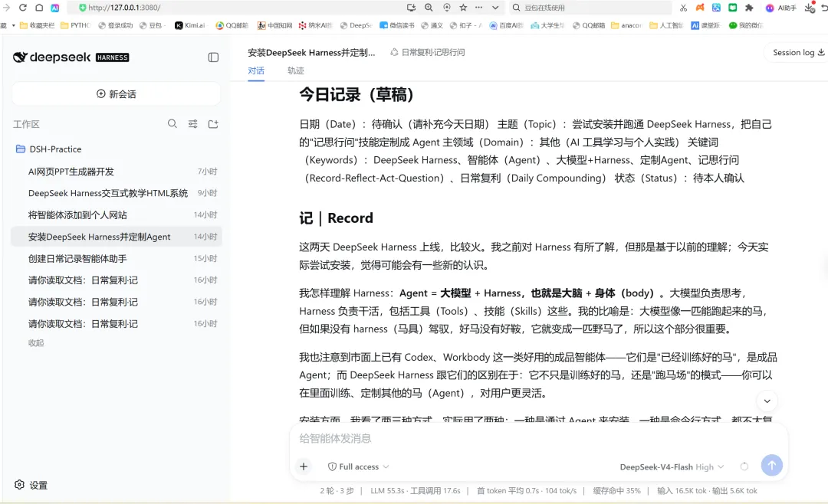Open the AI网页PPT生成器开发 session

[117, 172]
